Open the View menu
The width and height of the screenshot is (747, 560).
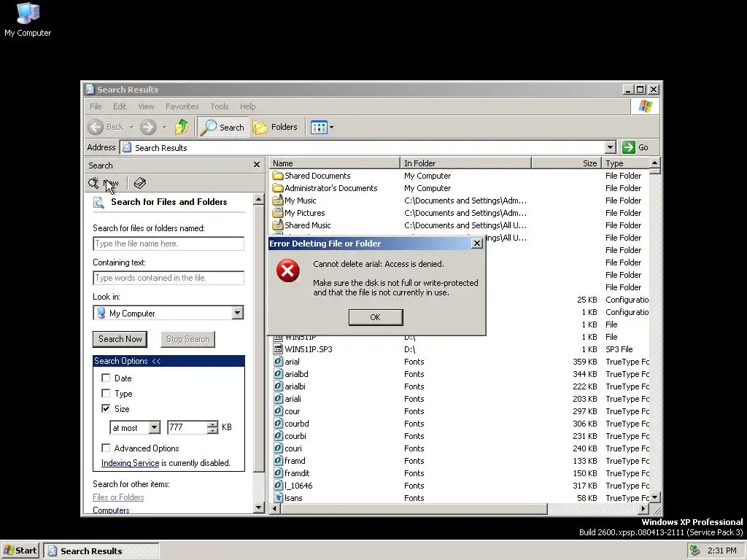pyautogui.click(x=146, y=106)
